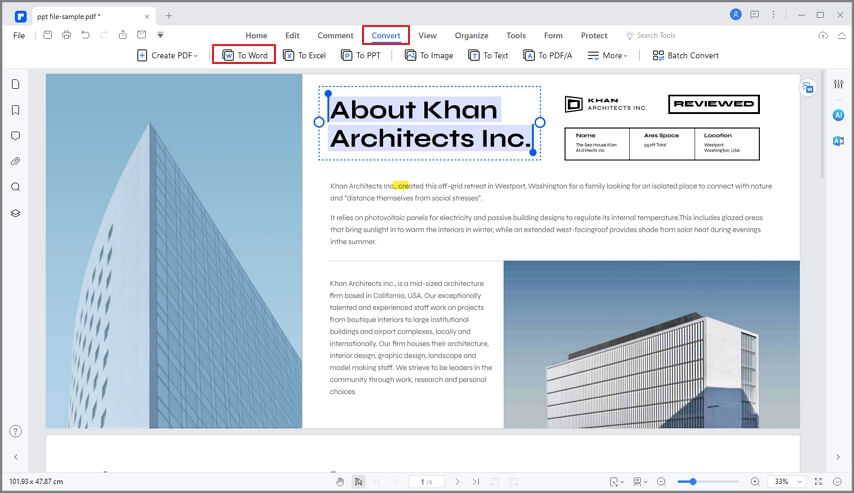Open the Search panel in sidebar
The height and width of the screenshot is (493, 854).
point(16,187)
